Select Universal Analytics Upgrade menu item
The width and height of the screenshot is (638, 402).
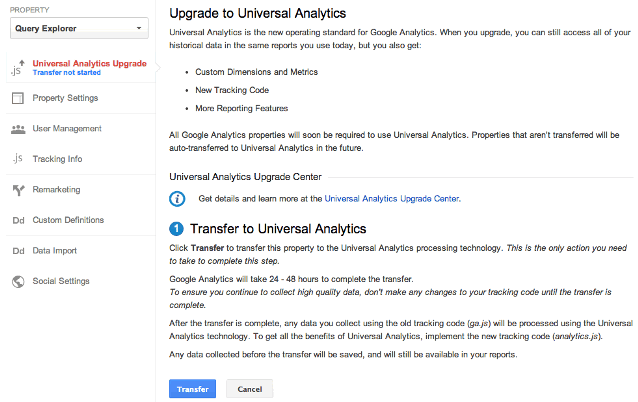pos(89,63)
